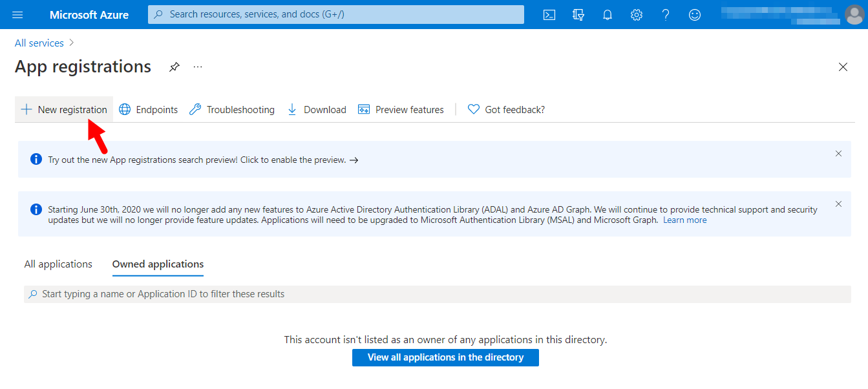
Task: Open the Directory and subscription filter icon
Action: point(578,14)
